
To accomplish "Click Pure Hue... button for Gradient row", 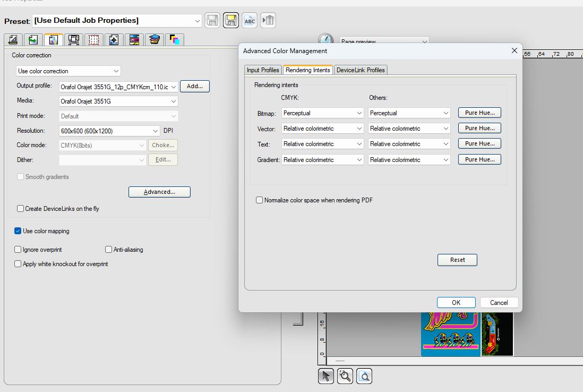I will (x=479, y=159).
